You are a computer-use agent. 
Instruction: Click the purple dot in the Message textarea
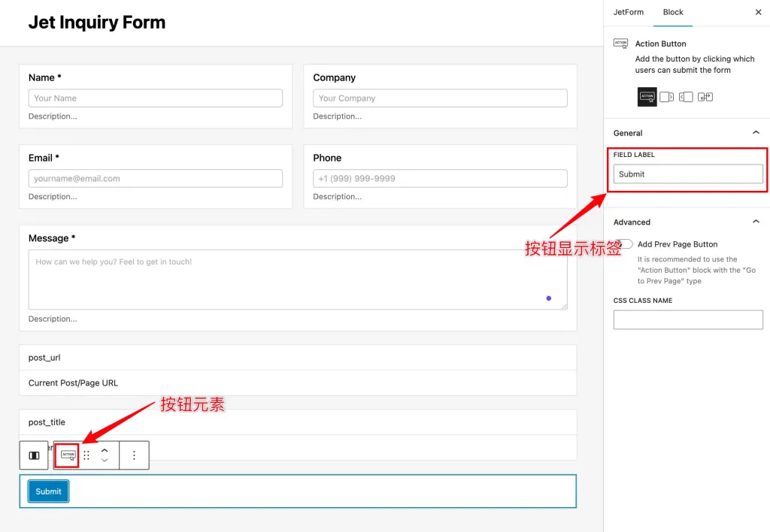548,298
